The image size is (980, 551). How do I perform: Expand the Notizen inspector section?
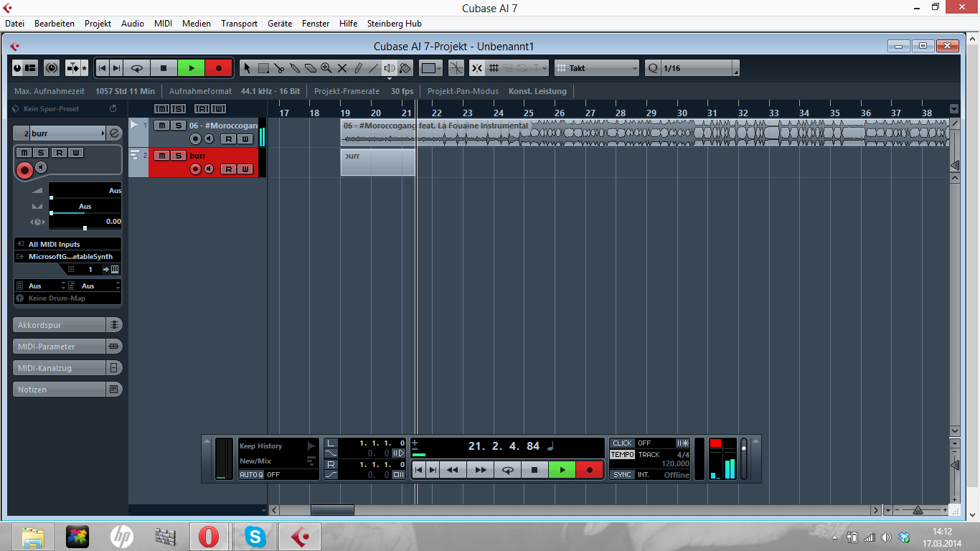(67, 390)
